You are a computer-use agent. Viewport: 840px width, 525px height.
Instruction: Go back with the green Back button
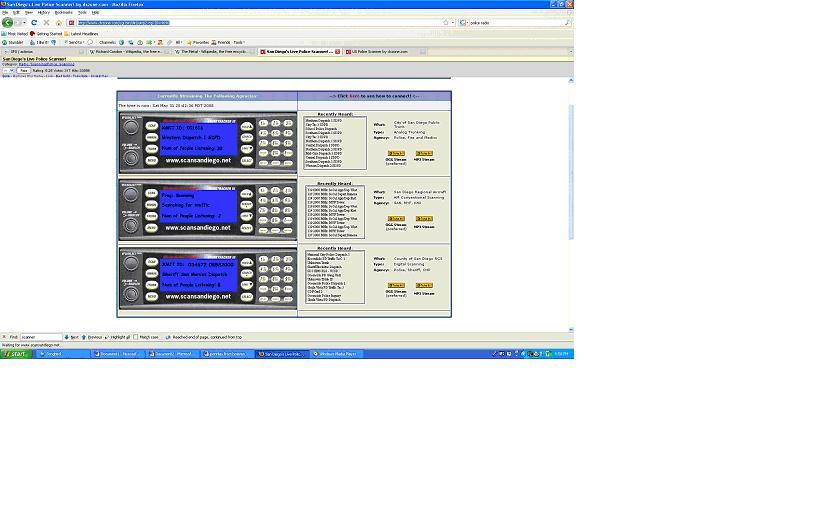pos(7,22)
